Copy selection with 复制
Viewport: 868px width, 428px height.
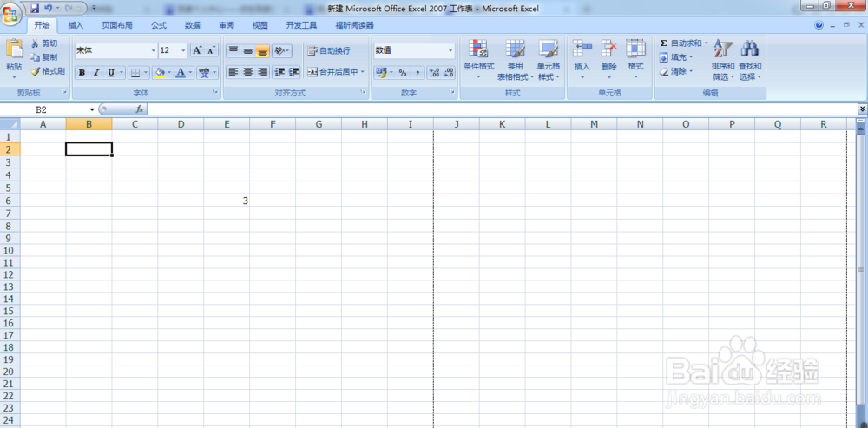tap(44, 57)
